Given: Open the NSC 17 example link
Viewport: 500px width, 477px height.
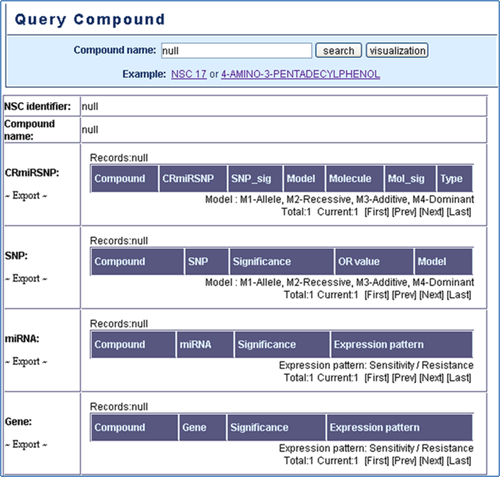Looking at the screenshot, I should 189,74.
